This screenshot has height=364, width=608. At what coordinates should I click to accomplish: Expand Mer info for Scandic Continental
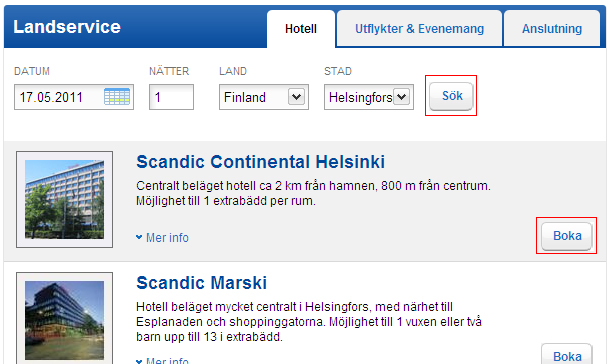pyautogui.click(x=162, y=237)
